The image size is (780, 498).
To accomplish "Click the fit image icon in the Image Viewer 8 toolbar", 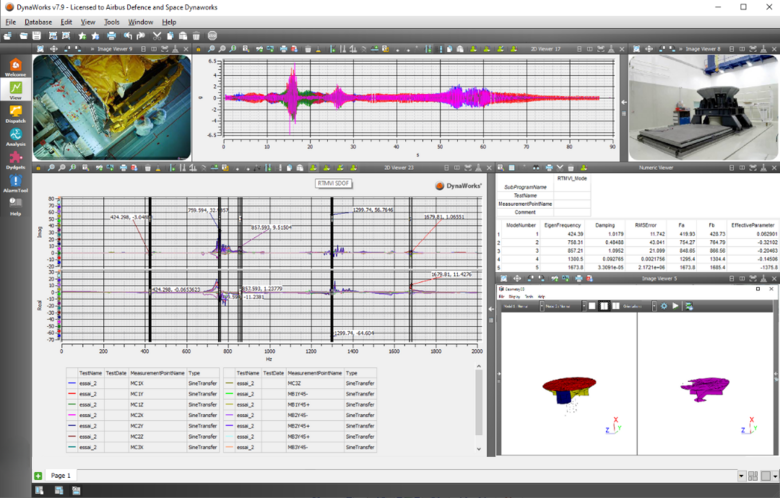I will point(636,49).
